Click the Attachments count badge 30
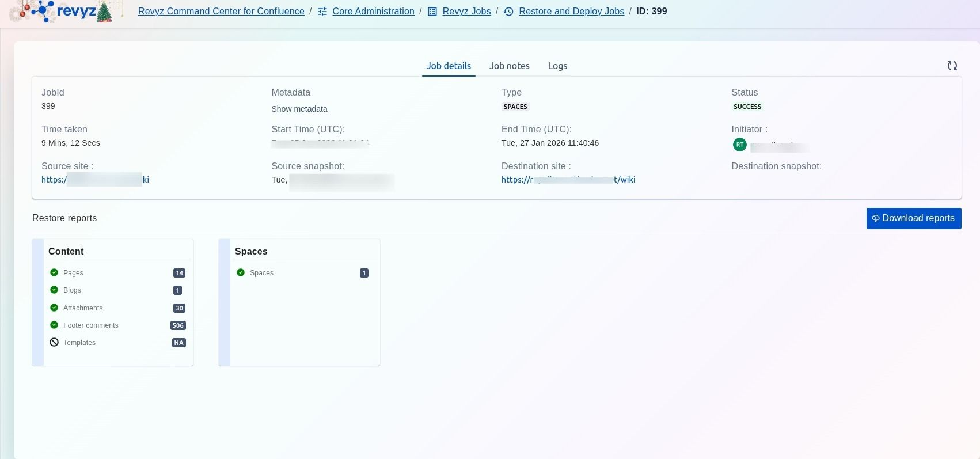This screenshot has height=459, width=980. (x=179, y=308)
